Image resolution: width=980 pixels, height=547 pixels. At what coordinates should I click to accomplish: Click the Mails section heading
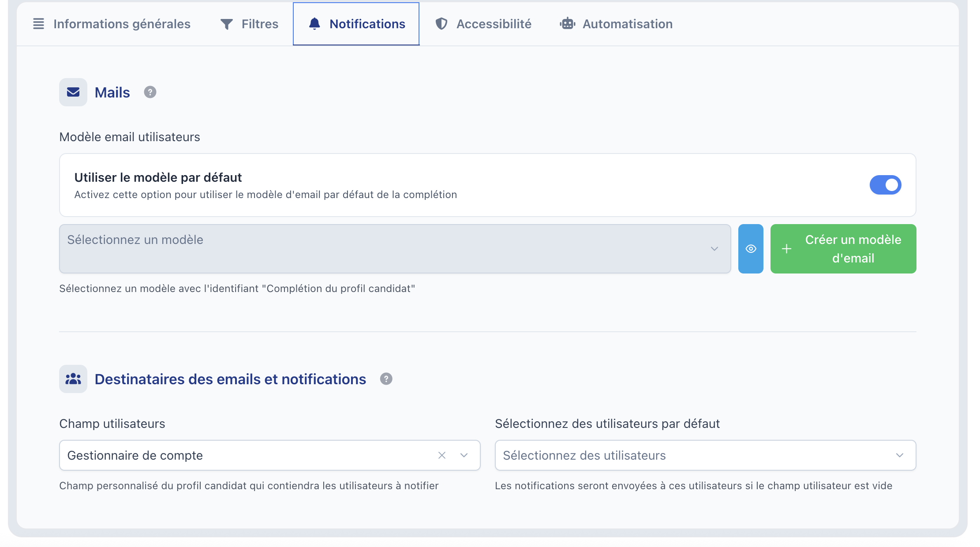click(x=112, y=93)
